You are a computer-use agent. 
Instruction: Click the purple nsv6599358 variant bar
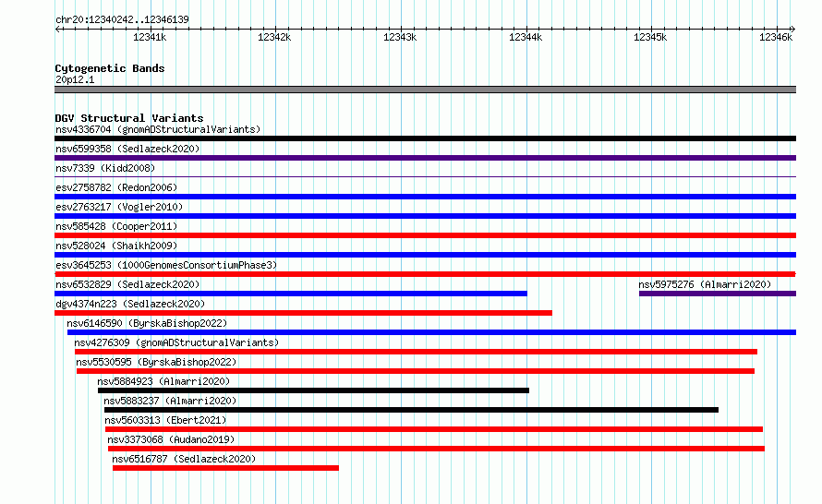[x=425, y=158]
